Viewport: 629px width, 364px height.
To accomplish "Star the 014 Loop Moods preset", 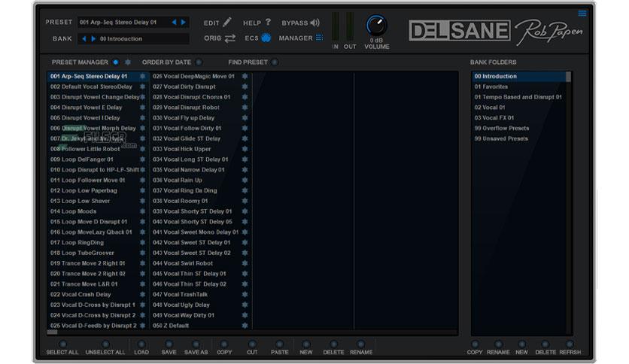I will [142, 211].
